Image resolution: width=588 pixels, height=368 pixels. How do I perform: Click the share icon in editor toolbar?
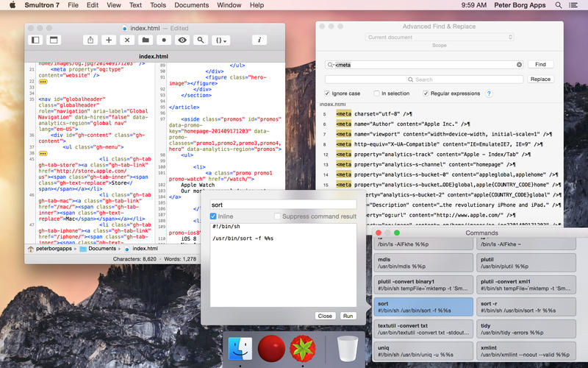(x=90, y=40)
